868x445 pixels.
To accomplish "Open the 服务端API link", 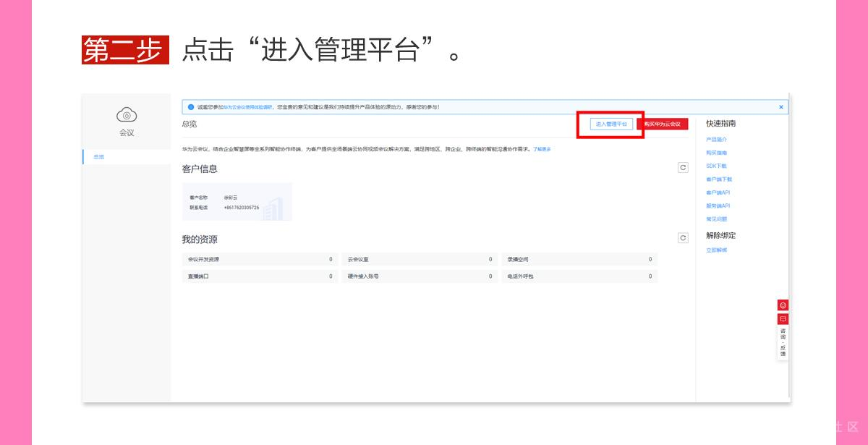I will pyautogui.click(x=718, y=205).
